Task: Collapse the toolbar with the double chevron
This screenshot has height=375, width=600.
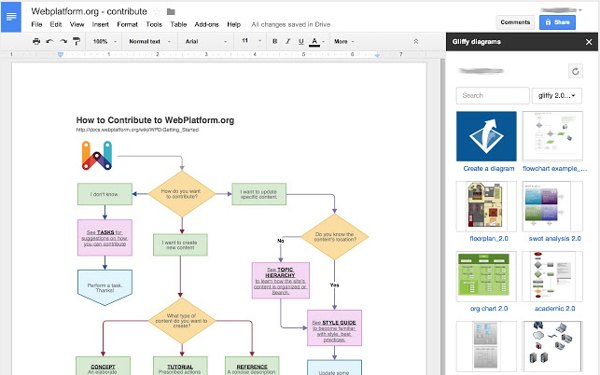Action: [416, 41]
